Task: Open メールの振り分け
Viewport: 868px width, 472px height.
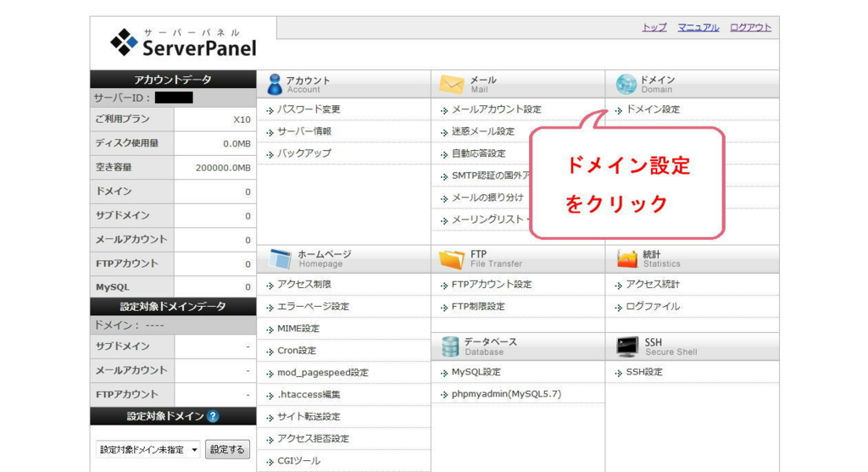Action: (x=487, y=197)
